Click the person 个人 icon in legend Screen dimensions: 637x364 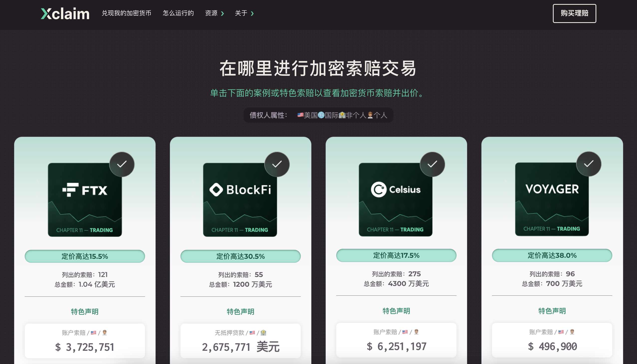coord(370,115)
